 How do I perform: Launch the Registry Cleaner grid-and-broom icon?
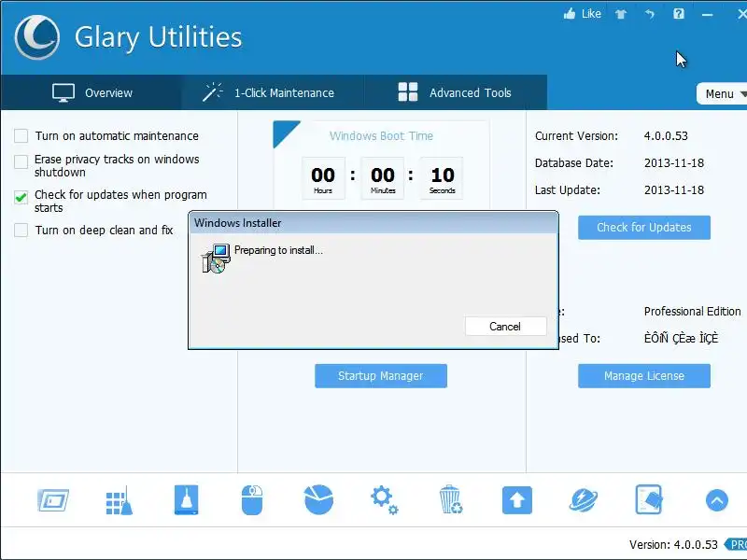point(120,500)
